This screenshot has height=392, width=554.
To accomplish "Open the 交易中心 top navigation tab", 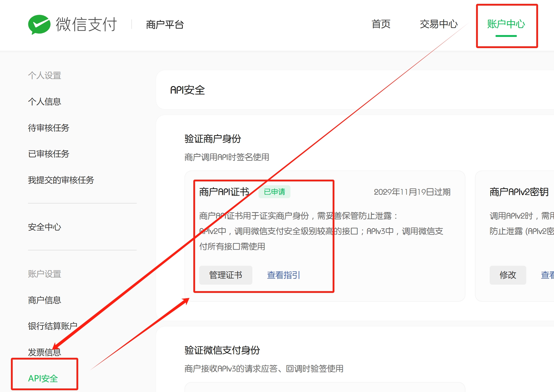I will tap(439, 24).
